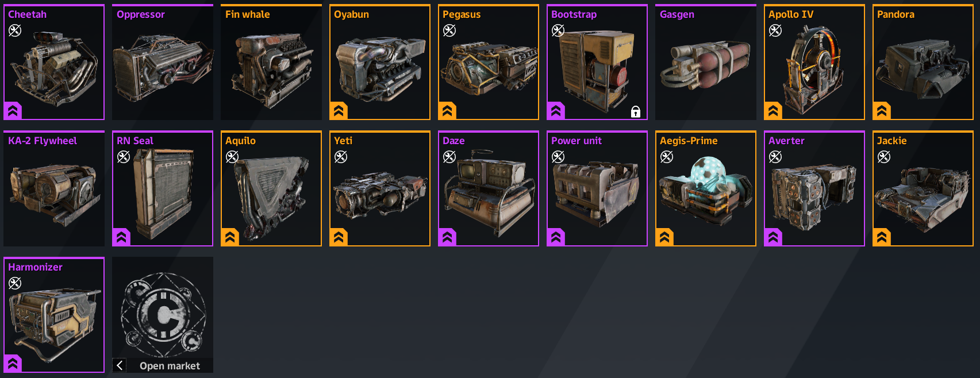Click the crossed-wrench icon on RN Seal
The image size is (980, 378).
(x=124, y=157)
